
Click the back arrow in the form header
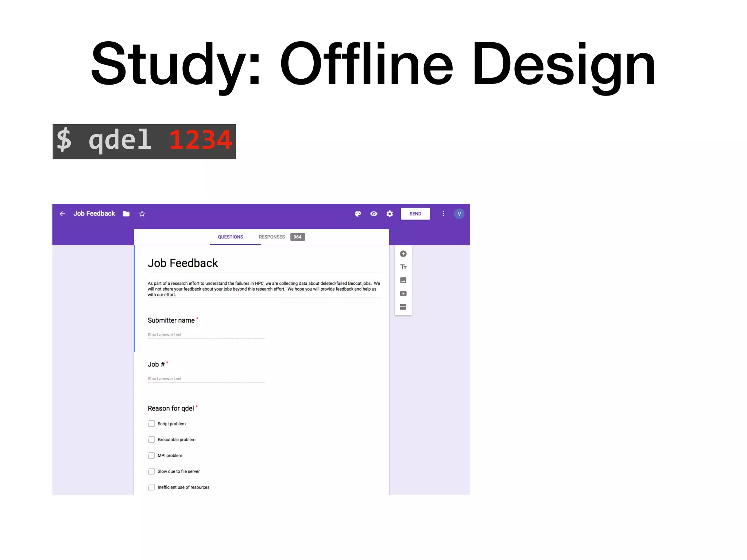click(x=62, y=214)
